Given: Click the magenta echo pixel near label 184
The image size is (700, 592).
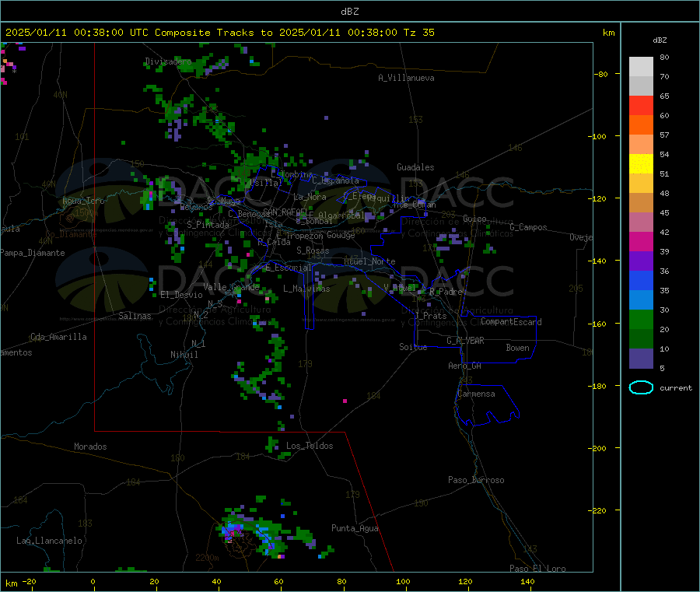Looking at the screenshot, I should tap(345, 401).
